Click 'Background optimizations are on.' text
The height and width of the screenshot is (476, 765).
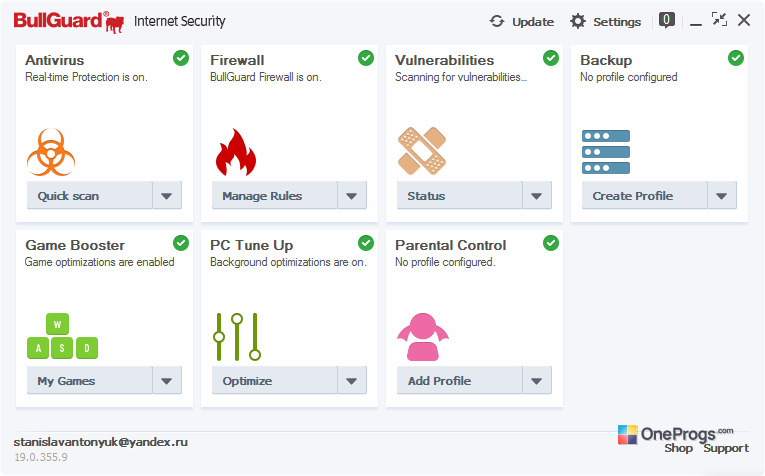click(x=288, y=262)
